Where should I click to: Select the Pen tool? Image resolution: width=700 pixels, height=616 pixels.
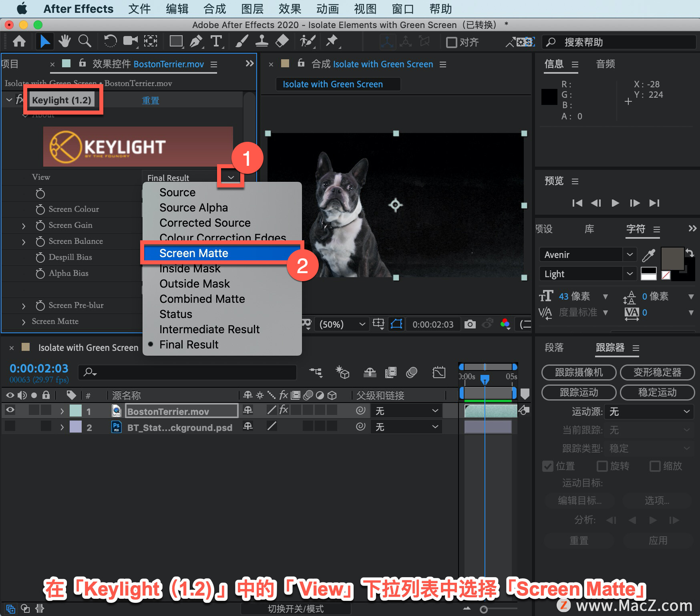pos(196,41)
